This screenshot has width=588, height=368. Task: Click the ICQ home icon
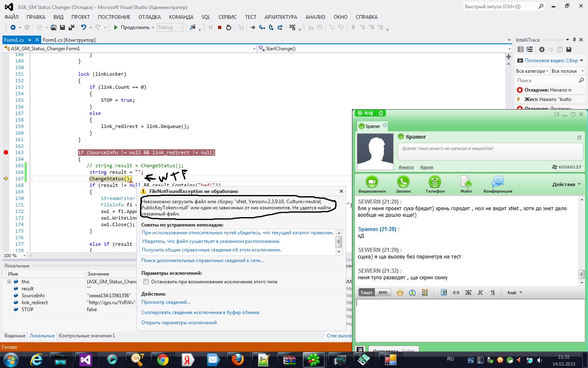point(381,113)
